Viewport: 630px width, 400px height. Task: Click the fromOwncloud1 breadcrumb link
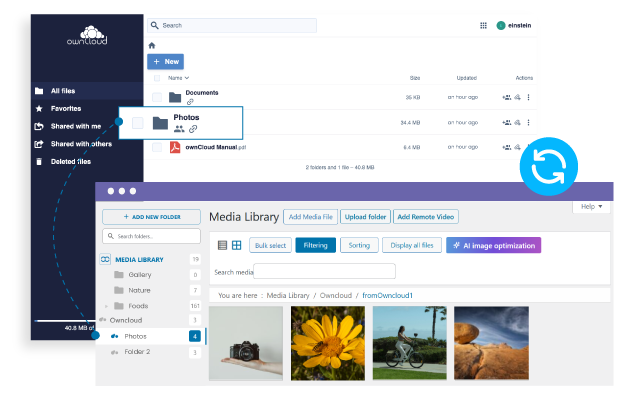pos(387,296)
